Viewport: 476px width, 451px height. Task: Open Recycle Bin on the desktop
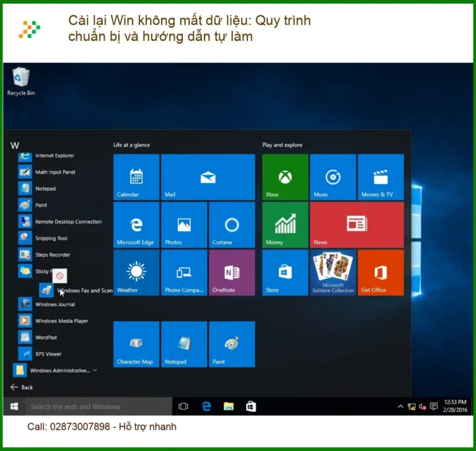[21, 82]
